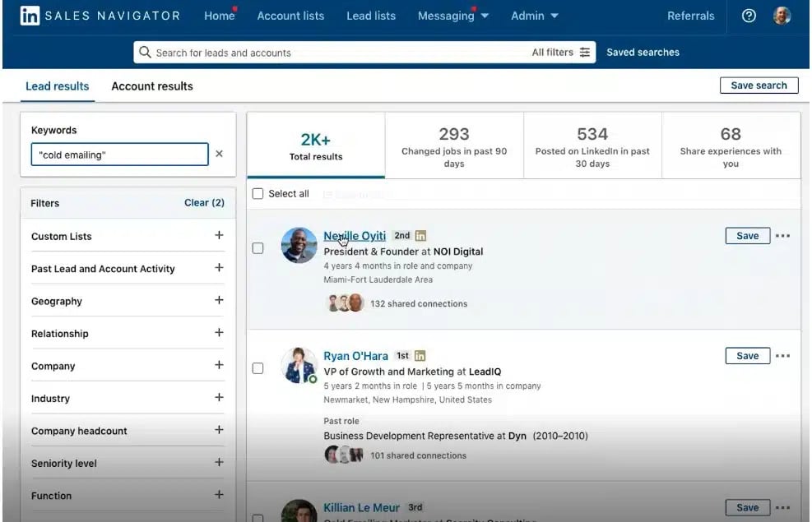Open the All filters sliders icon
812x522 pixels.
[x=585, y=53]
